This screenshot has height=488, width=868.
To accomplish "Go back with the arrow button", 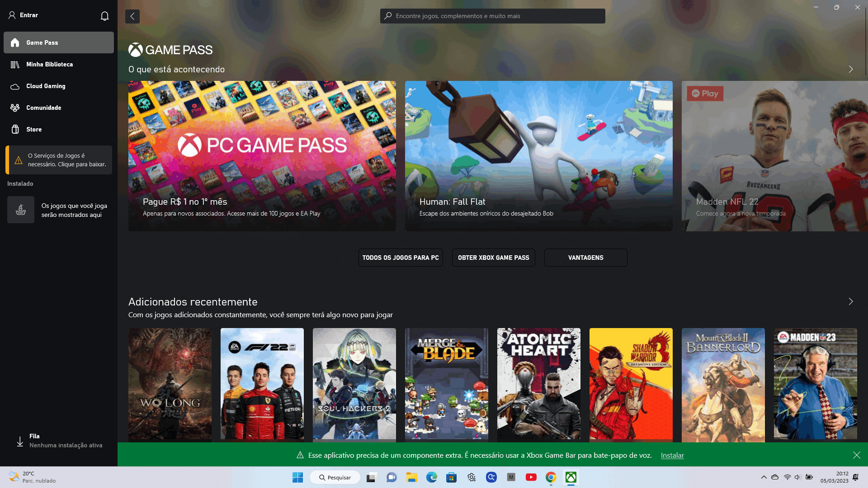I will pyautogui.click(x=132, y=16).
